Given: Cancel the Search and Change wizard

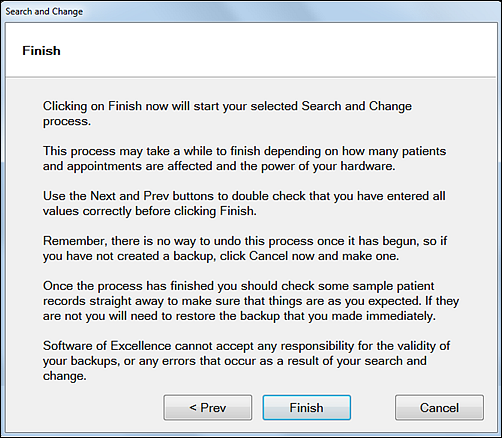Looking at the screenshot, I should click(439, 407).
